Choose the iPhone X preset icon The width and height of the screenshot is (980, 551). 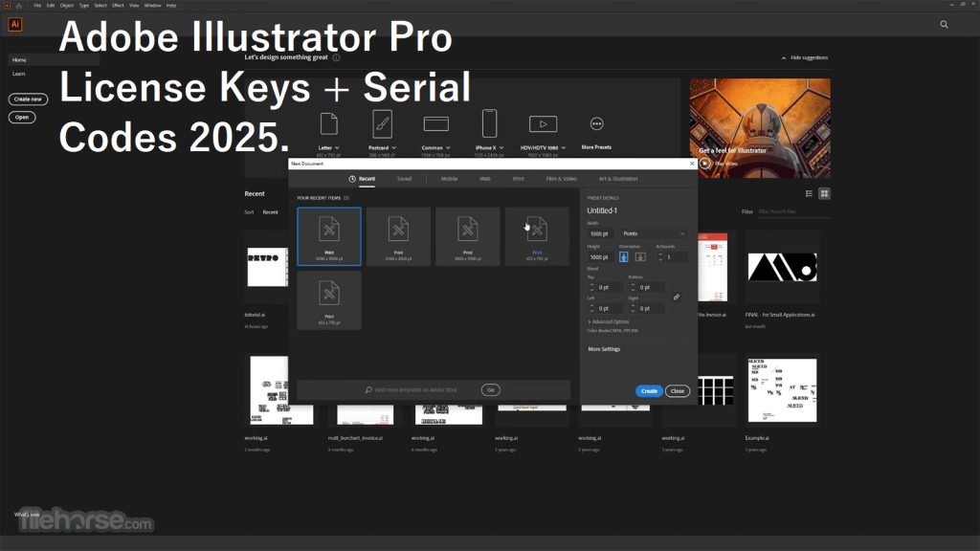pos(488,124)
